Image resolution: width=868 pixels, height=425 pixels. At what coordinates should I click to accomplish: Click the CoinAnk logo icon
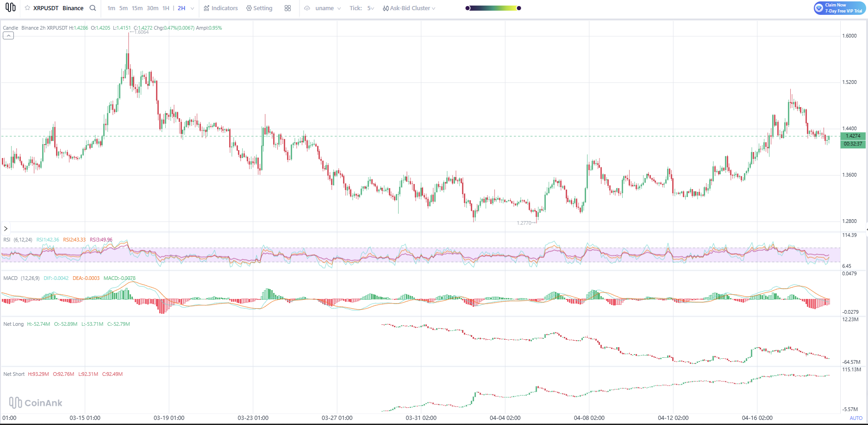coord(10,7)
